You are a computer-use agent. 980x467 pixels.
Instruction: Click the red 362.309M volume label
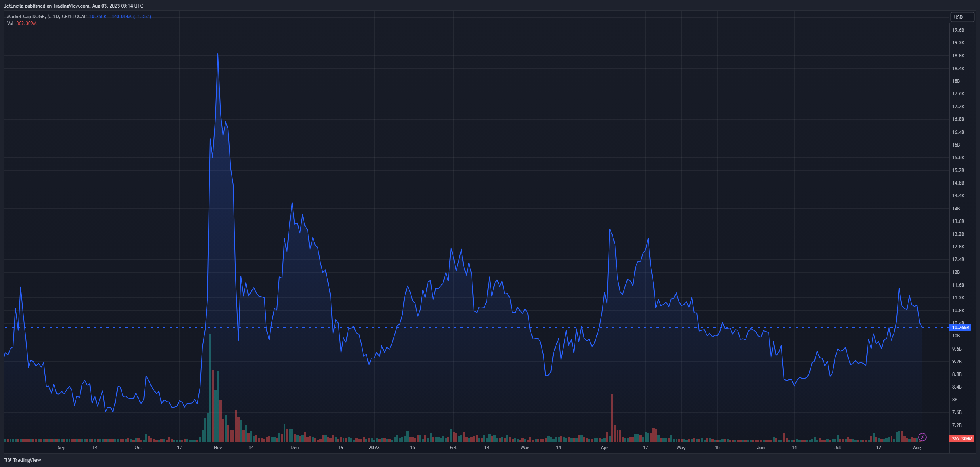coord(962,439)
